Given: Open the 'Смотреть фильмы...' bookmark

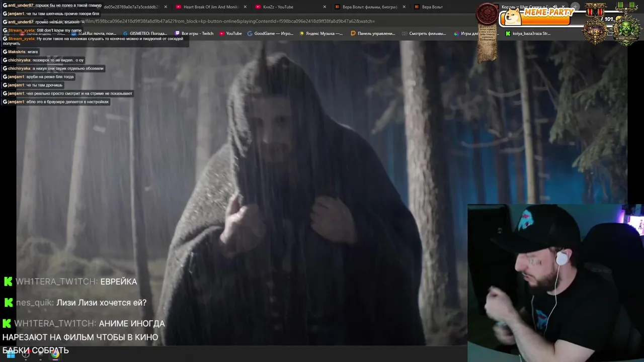Looking at the screenshot, I should pyautogui.click(x=424, y=34).
